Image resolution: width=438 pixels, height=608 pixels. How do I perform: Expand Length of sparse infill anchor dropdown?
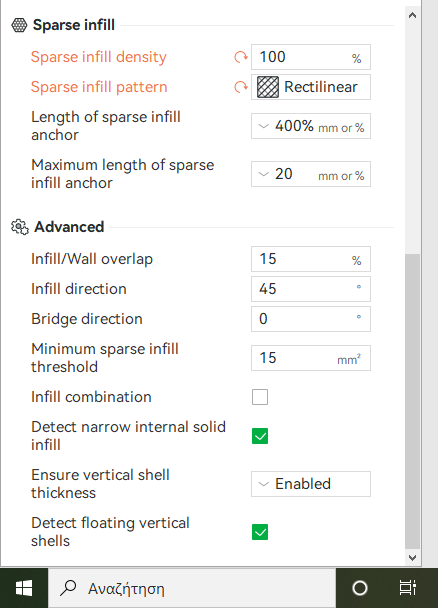click(x=311, y=126)
